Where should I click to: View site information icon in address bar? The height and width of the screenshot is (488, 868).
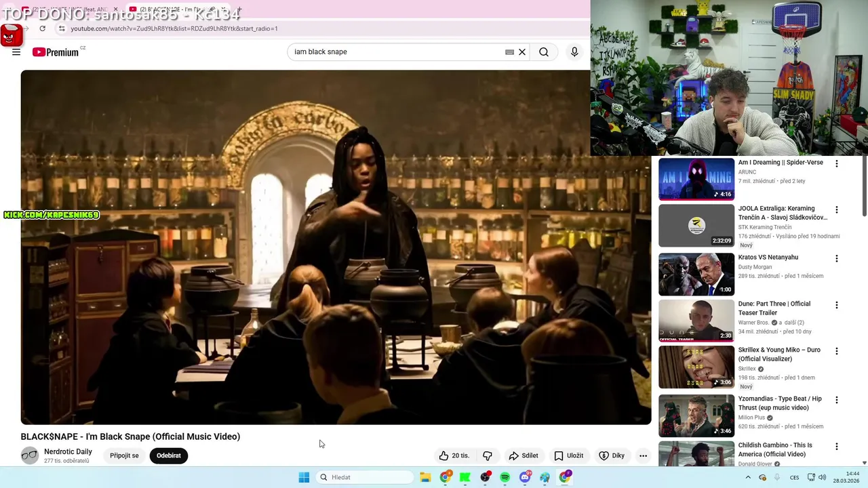(62, 28)
